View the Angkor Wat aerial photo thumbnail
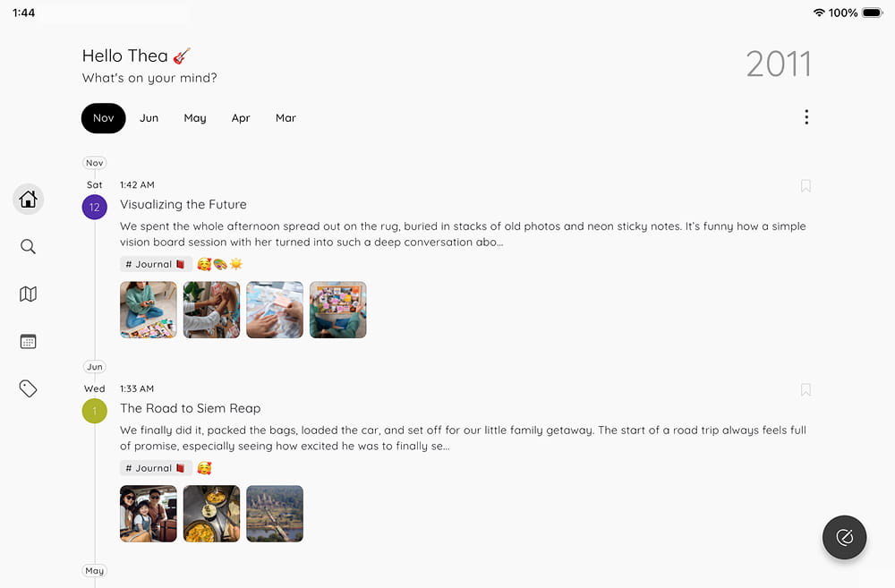Viewport: 895px width, 588px height. [x=275, y=514]
